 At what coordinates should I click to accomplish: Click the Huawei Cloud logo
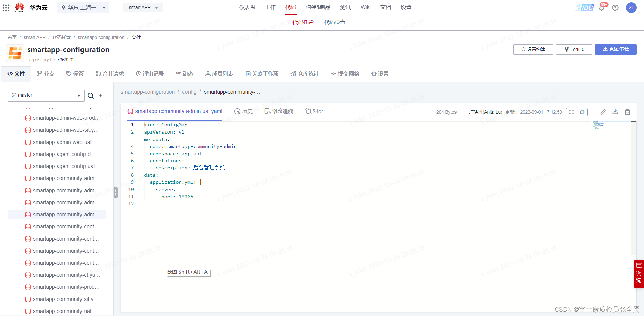[32, 7]
